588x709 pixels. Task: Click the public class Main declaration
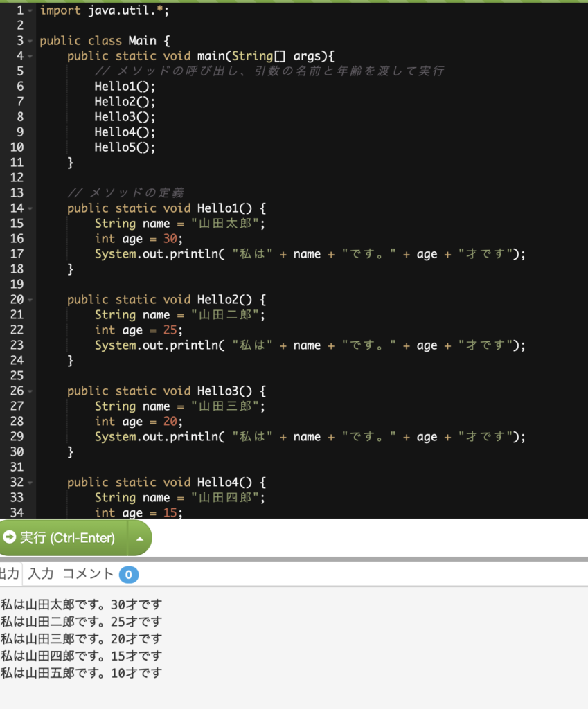click(x=105, y=41)
